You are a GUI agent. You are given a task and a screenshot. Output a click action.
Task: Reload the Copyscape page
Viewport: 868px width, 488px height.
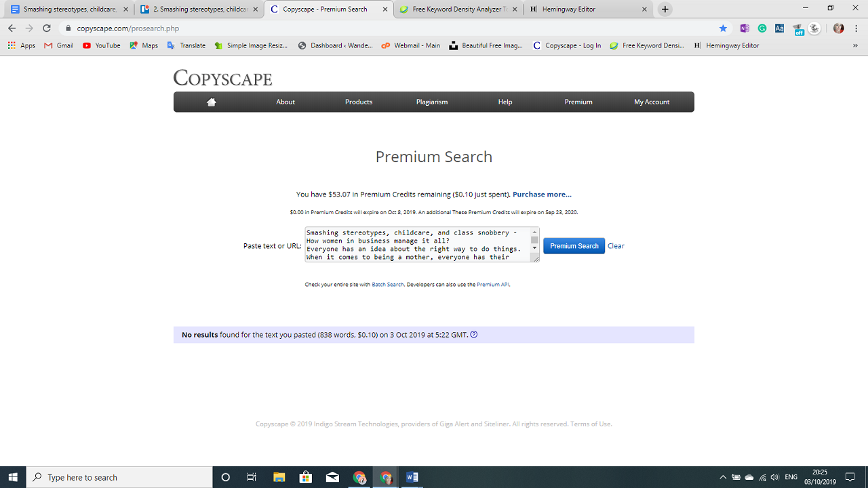pos(47,28)
